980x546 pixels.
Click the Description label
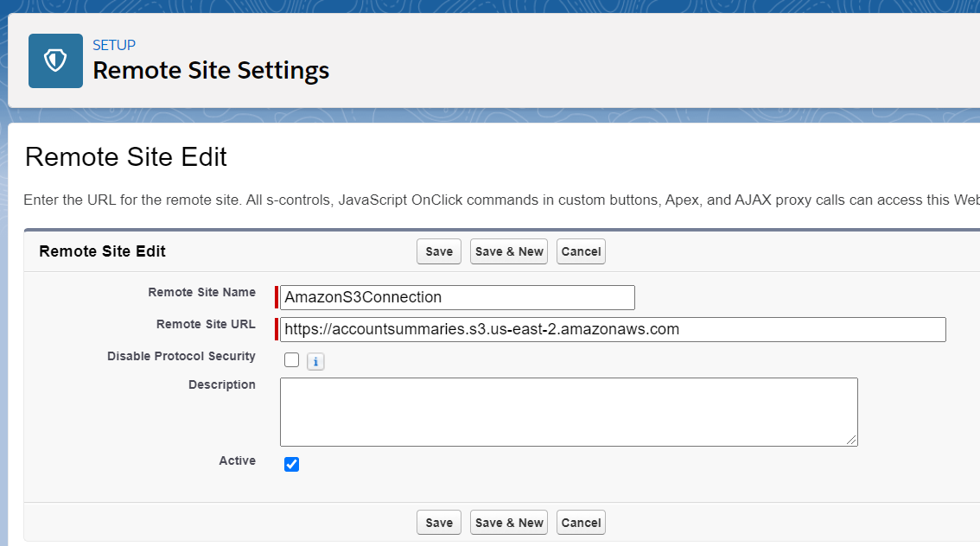pos(222,384)
